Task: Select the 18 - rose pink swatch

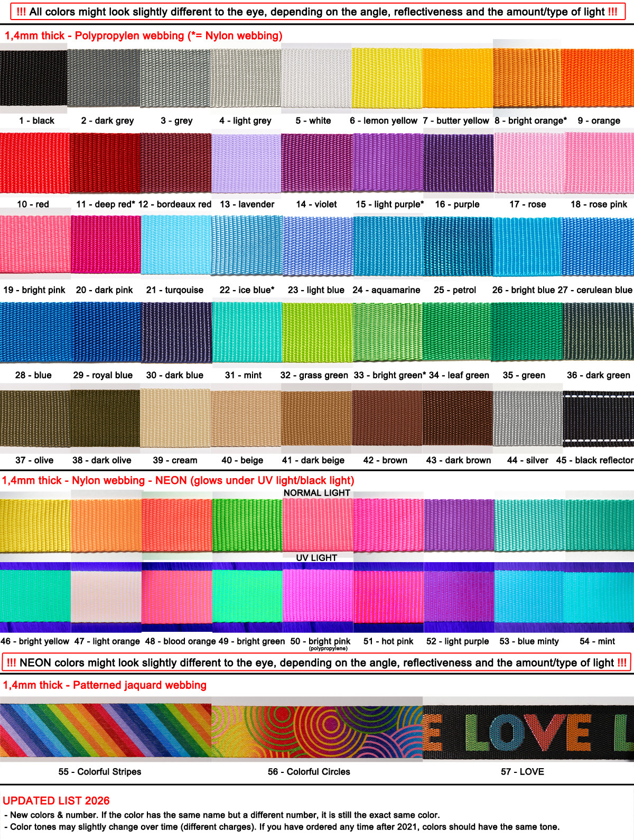Action: 599,163
